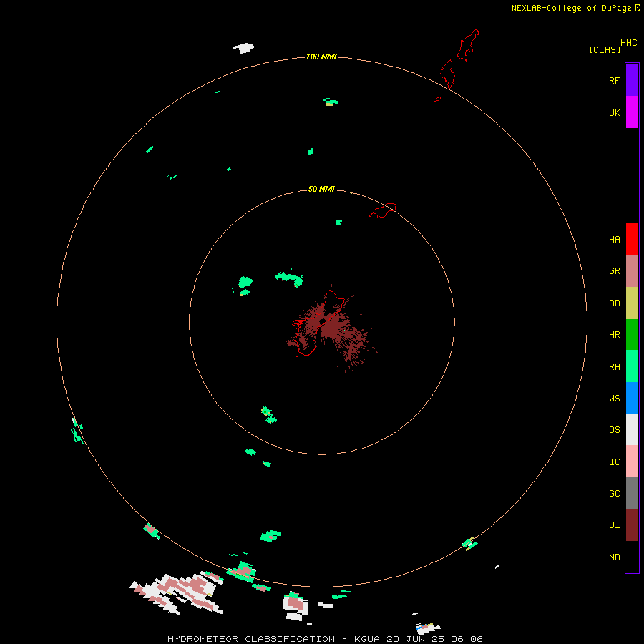This screenshot has height=644, width=644.
Task: Click the RA light green swatch
Action: pos(632,366)
